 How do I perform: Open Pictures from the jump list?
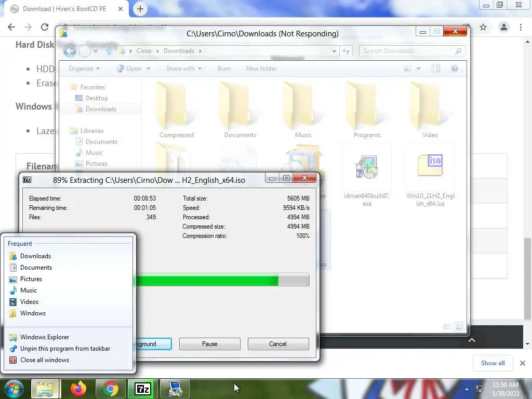[31, 279]
